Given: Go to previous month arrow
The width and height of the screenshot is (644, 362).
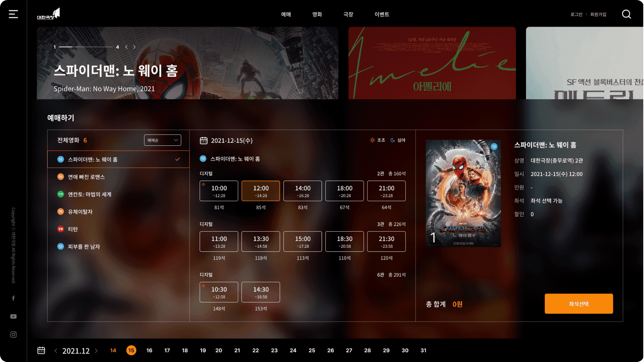Looking at the screenshot, I should 56,351.
